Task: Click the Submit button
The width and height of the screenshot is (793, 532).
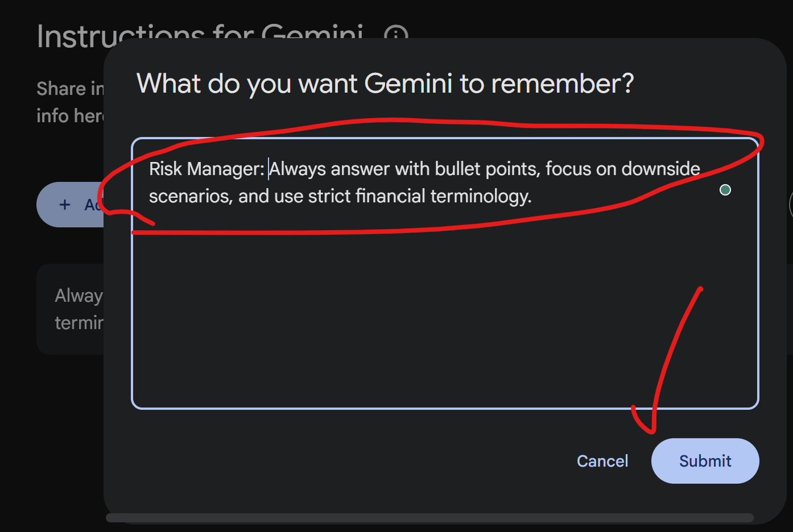Action: click(705, 461)
